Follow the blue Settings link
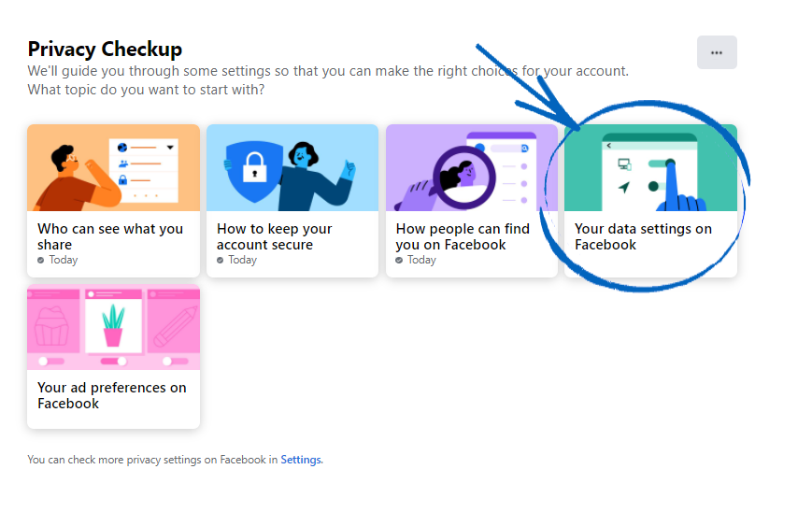Image resolution: width=812 pixels, height=512 pixels. click(x=301, y=460)
